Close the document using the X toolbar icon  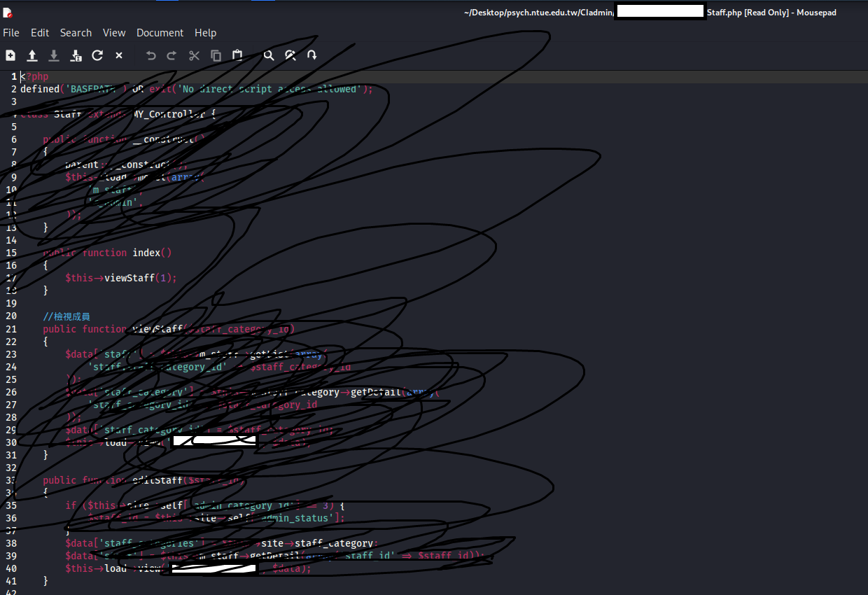119,55
